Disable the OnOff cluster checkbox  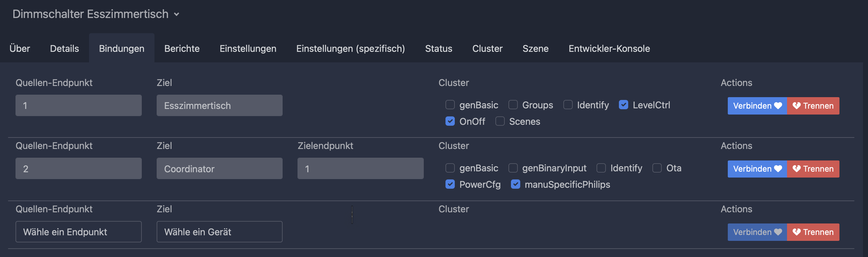coord(450,121)
